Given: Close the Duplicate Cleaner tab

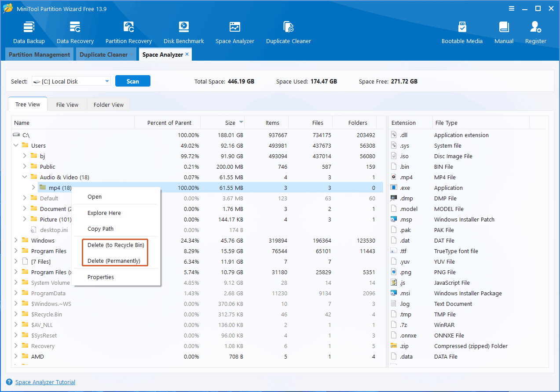Looking at the screenshot, I should tap(132, 54).
